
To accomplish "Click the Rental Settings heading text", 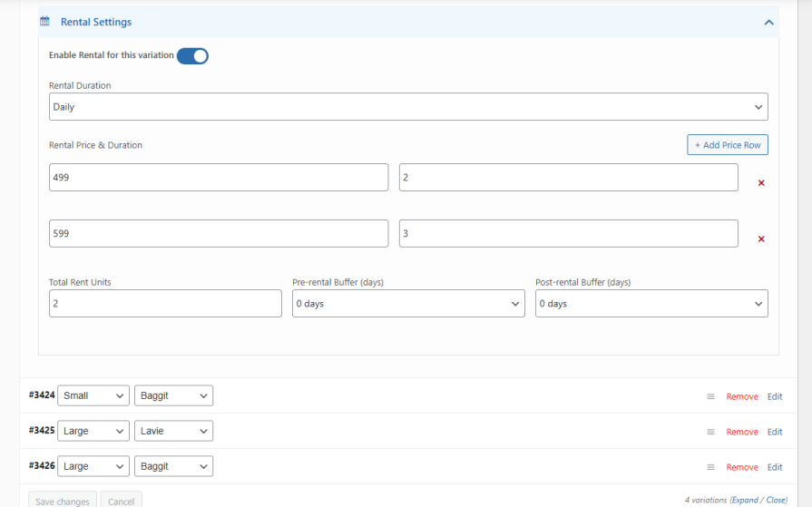I will point(96,22).
